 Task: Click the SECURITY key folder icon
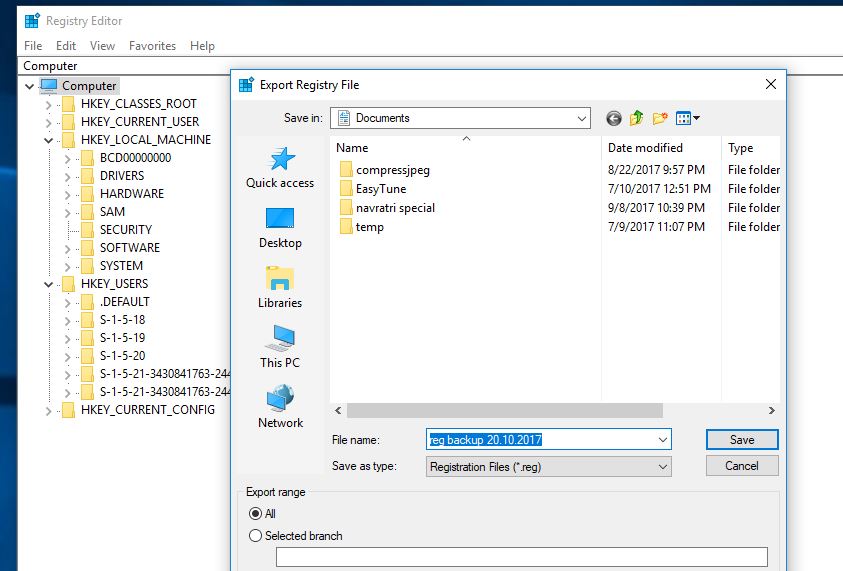[87, 230]
